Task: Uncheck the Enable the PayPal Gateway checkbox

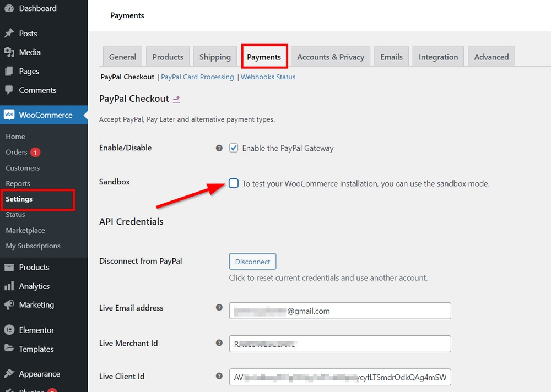Action: click(234, 148)
